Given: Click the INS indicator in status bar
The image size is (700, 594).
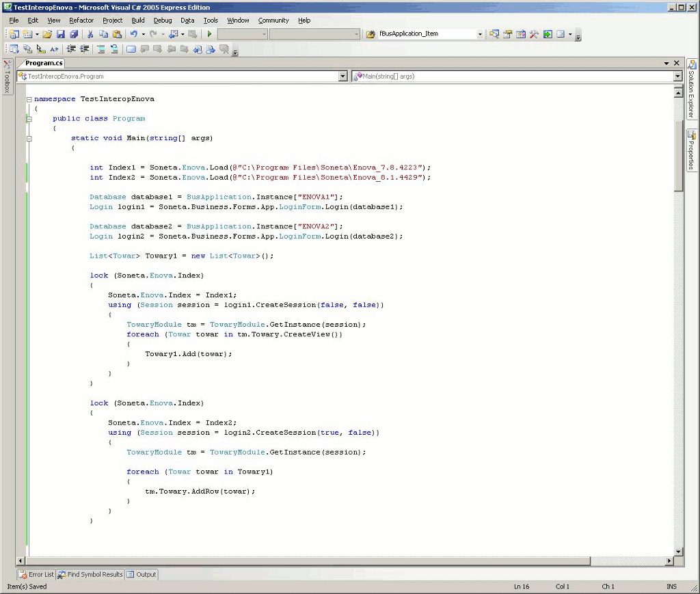Looking at the screenshot, I should pyautogui.click(x=671, y=586).
